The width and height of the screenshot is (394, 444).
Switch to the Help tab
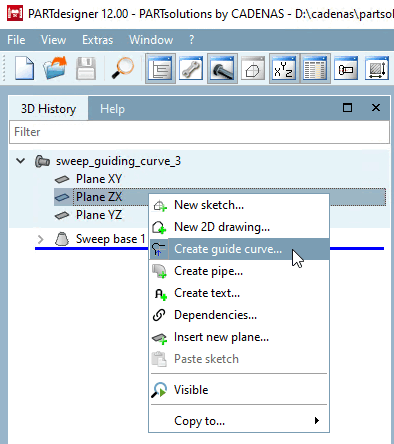click(112, 109)
